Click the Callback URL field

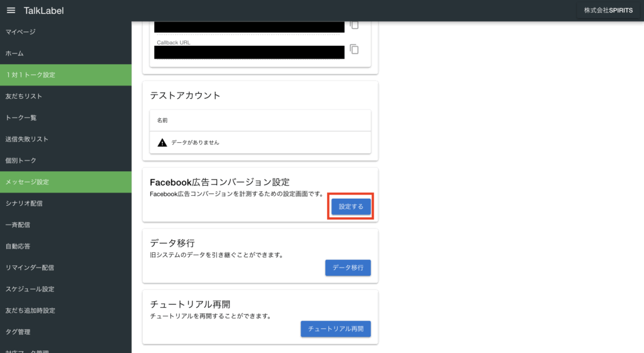tap(249, 52)
